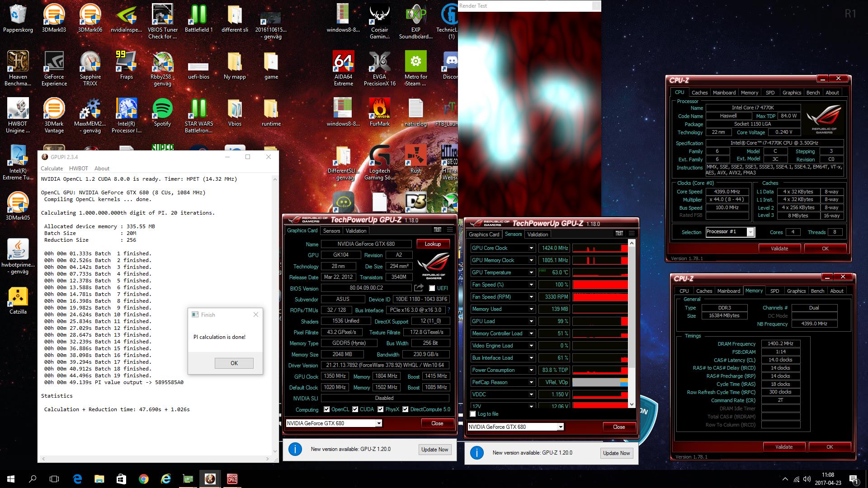Viewport: 868px width, 488px height.
Task: Click the Render Test window preview
Action: [529, 113]
